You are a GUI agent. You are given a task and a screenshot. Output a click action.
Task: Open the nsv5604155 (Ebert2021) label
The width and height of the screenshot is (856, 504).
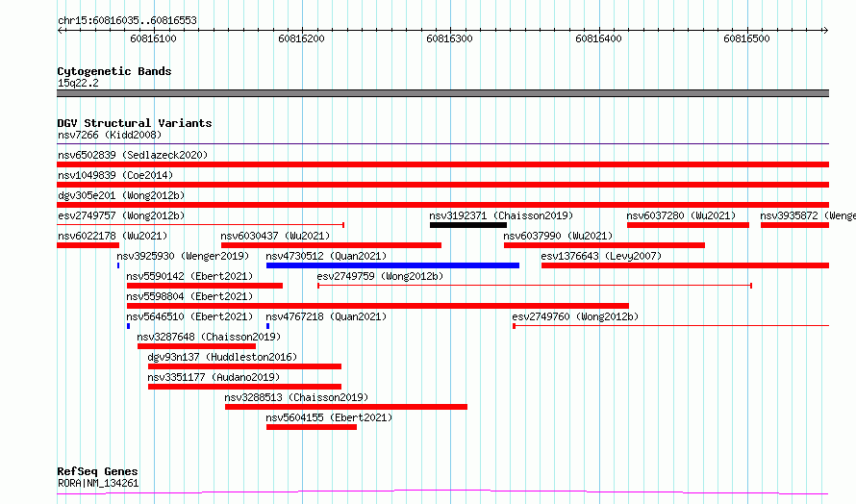click(329, 417)
